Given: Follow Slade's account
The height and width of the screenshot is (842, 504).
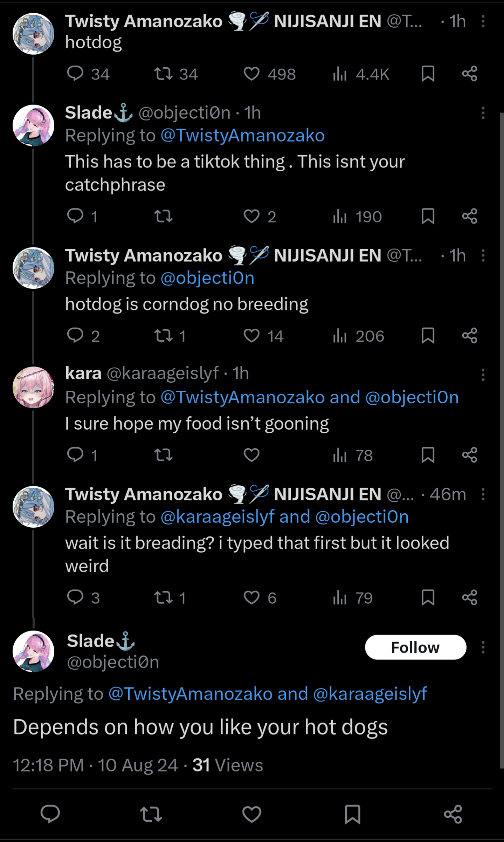Looking at the screenshot, I should (x=415, y=647).
